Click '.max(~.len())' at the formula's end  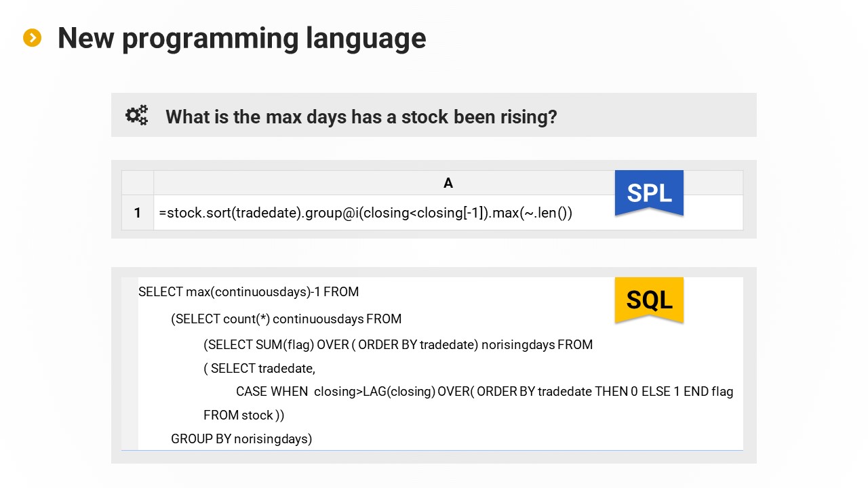532,213
